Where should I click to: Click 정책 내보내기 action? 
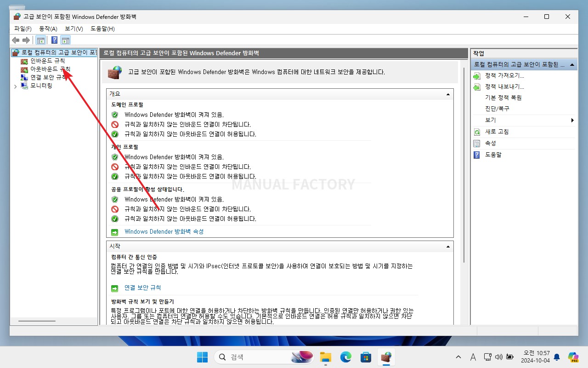[x=504, y=86]
